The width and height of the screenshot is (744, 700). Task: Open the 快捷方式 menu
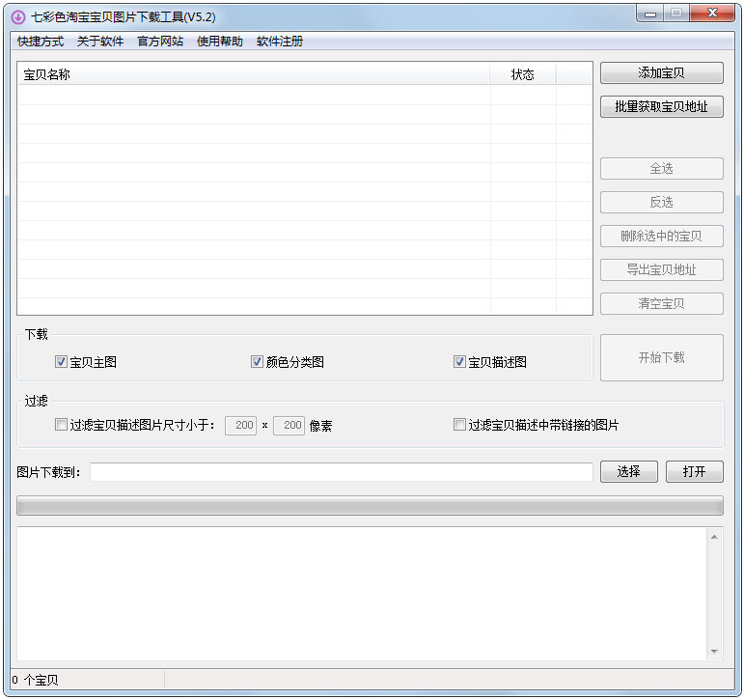click(x=40, y=42)
